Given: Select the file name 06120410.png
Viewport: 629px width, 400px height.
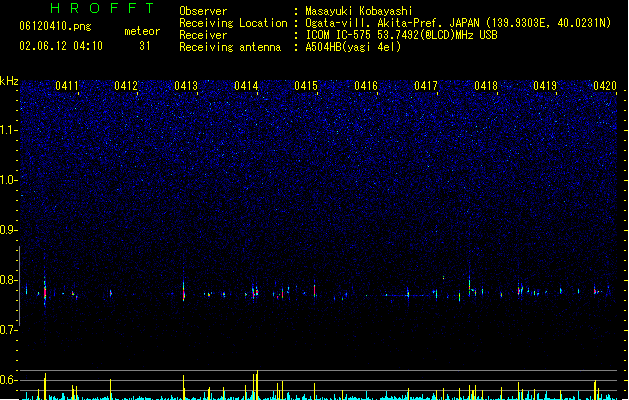Looking at the screenshot, I should [x=55, y=27].
